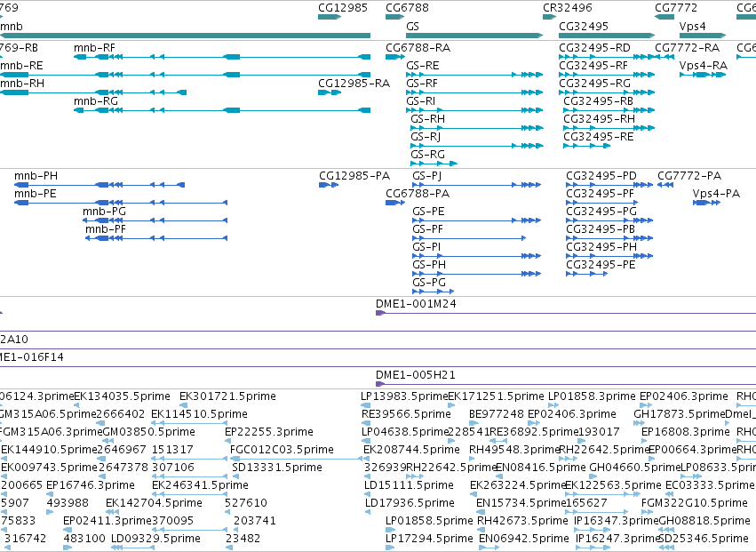The width and height of the screenshot is (756, 552).
Task: Click the CG12985-PA protein label
Action: 354,176
